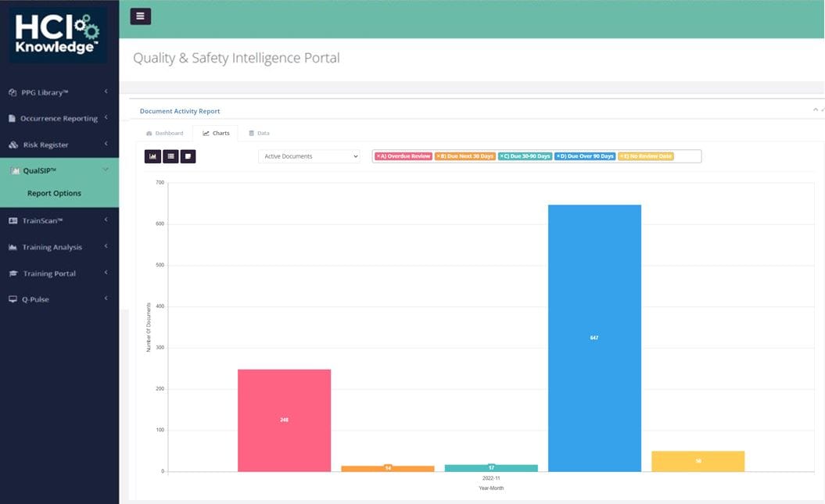Open the Training Portal menu item
This screenshot has height=504, width=825.
[49, 273]
